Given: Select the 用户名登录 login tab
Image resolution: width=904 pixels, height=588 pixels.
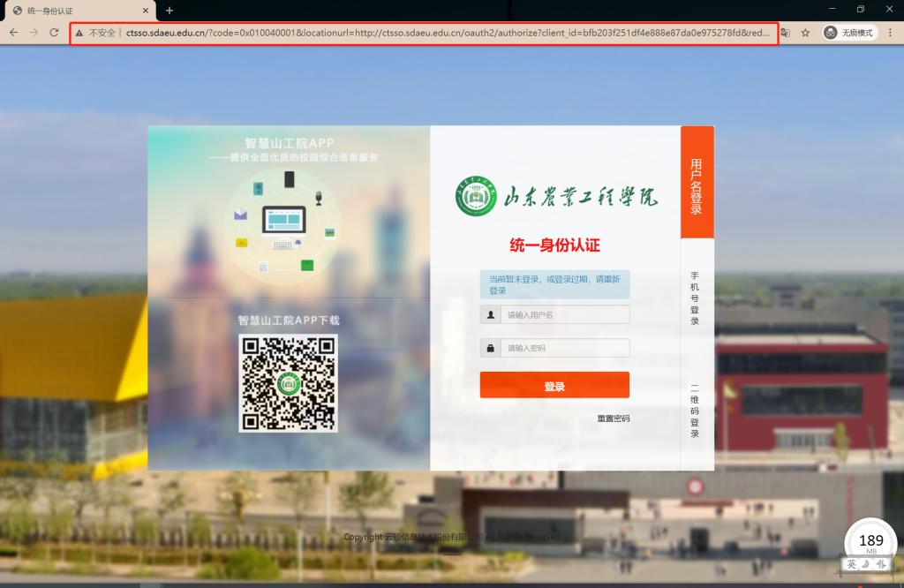Looking at the screenshot, I should (x=697, y=183).
